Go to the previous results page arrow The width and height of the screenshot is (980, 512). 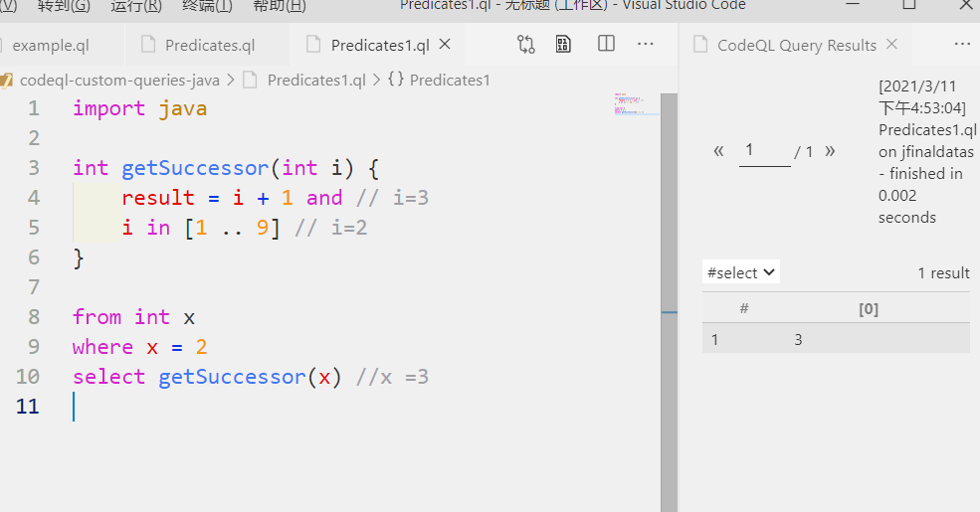[x=718, y=150]
